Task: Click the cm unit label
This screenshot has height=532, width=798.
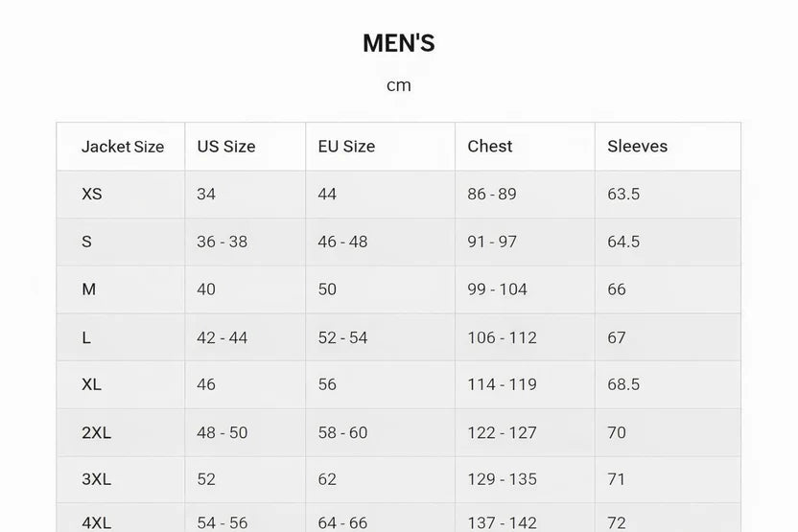Action: pos(398,85)
